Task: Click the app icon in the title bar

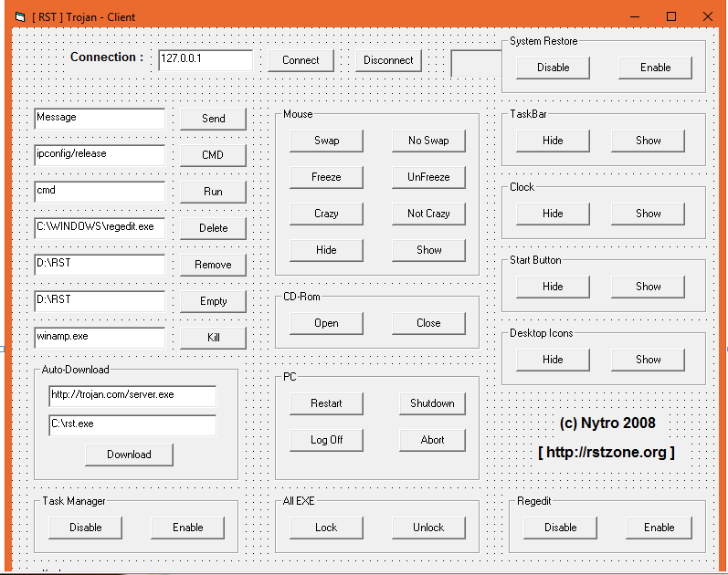Action: coord(20,17)
